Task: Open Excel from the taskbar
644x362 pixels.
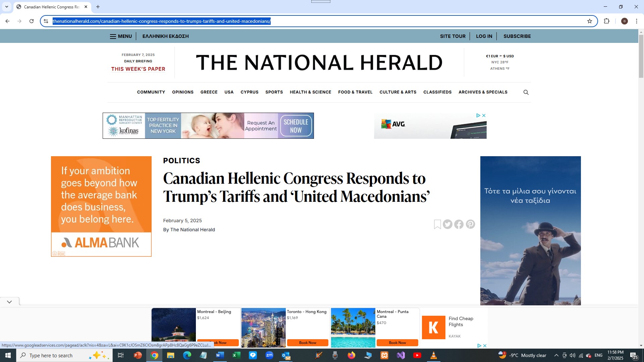Action: click(236, 355)
